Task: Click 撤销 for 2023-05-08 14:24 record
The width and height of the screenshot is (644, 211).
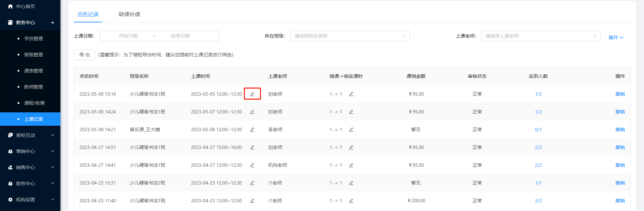Action: point(620,112)
